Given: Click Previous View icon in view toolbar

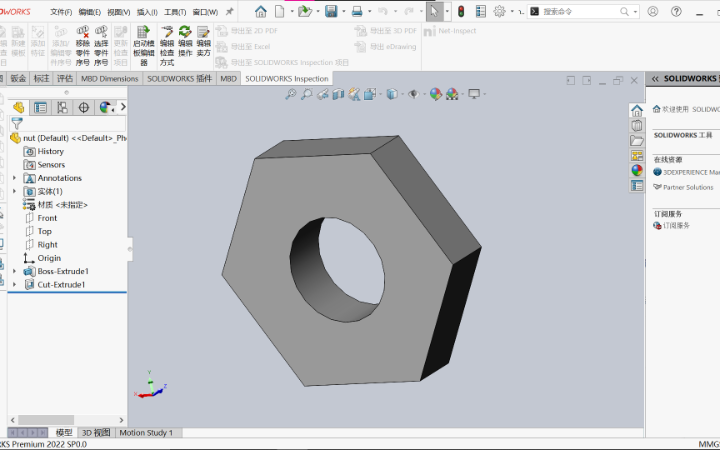Looking at the screenshot, I should tap(322, 94).
